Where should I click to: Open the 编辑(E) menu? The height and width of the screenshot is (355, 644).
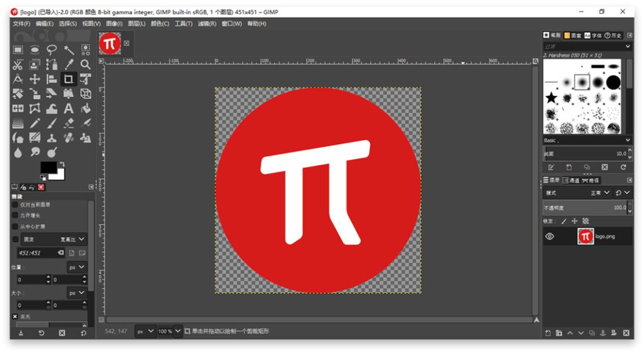tap(44, 24)
